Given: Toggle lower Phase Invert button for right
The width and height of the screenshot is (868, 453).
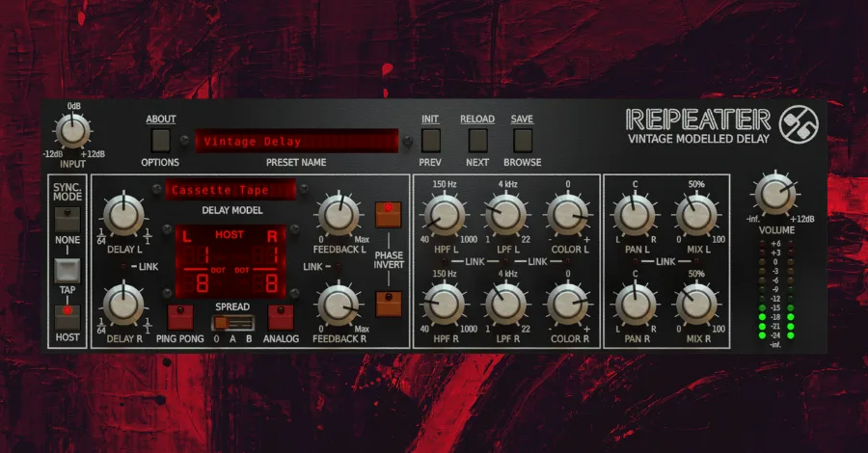Looking at the screenshot, I should (389, 305).
